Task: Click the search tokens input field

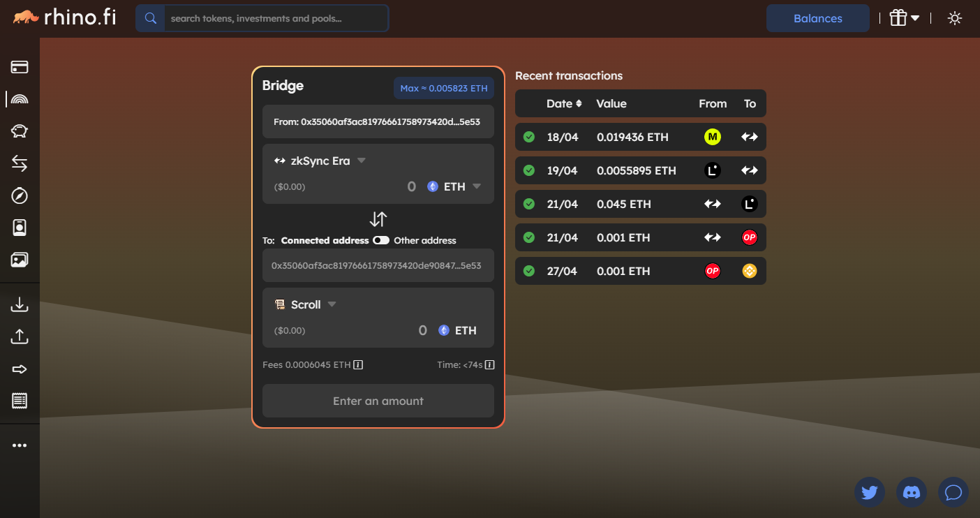Action: point(276,19)
